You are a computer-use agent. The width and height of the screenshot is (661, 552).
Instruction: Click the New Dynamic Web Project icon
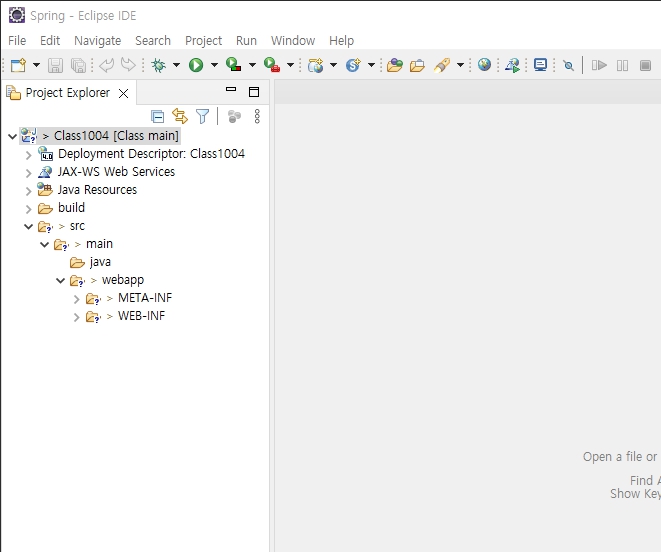pyautogui.click(x=316, y=65)
